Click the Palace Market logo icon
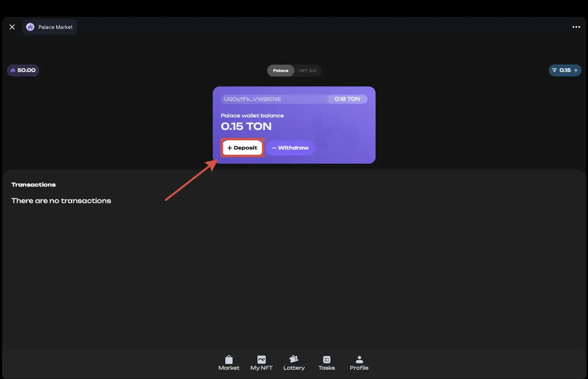Screen dimensions: 588x379 (x=30, y=27)
